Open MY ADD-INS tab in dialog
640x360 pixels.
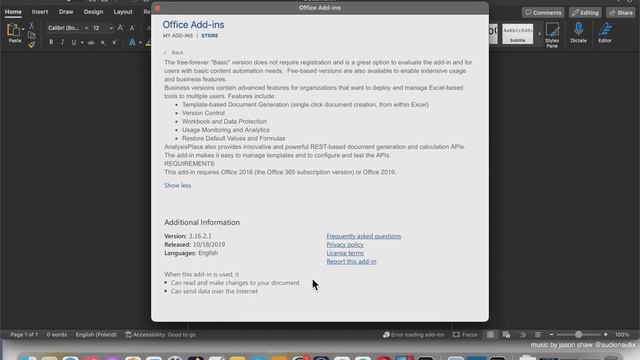[178, 36]
